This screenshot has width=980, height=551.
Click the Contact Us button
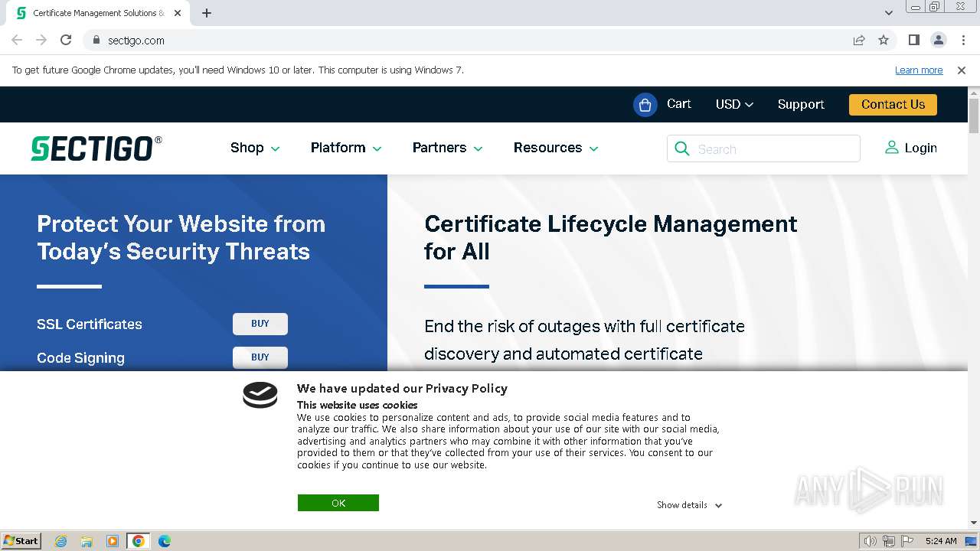[x=893, y=104]
